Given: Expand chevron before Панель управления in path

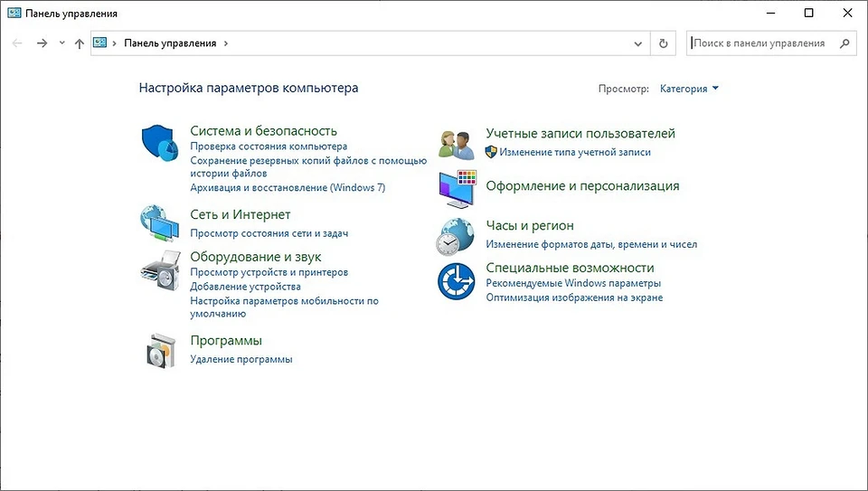Looking at the screenshot, I should point(114,43).
